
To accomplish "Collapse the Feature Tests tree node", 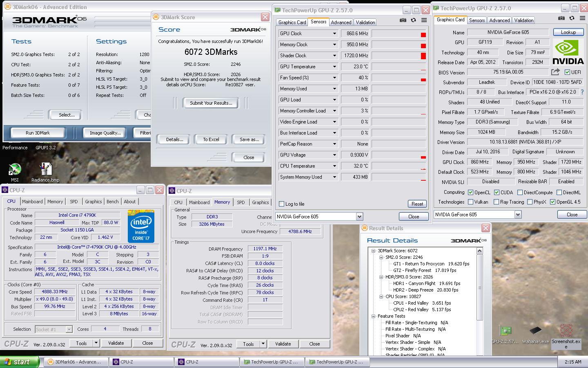I will tap(373, 316).
